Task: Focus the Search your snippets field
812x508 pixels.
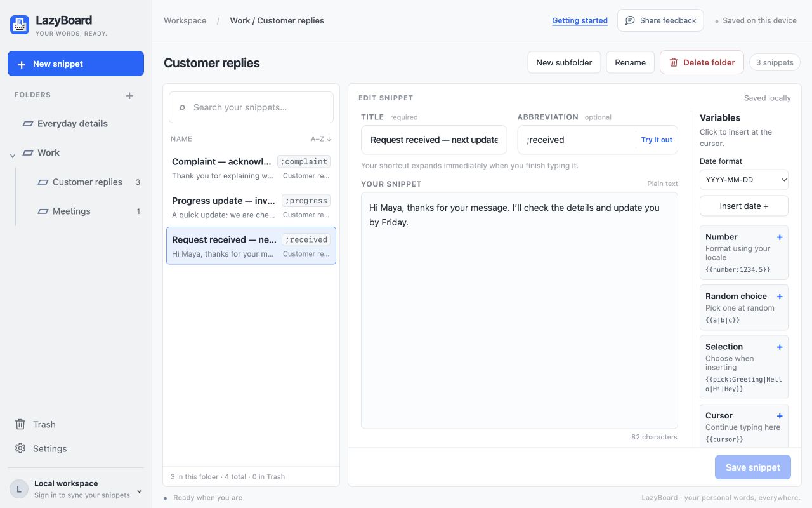Action: [x=251, y=107]
